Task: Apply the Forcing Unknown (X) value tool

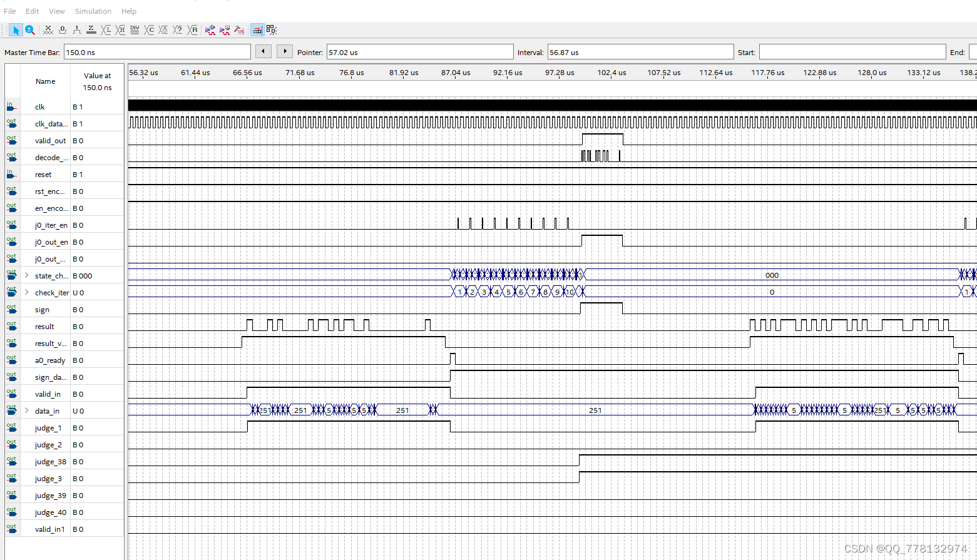Action: coord(48,29)
